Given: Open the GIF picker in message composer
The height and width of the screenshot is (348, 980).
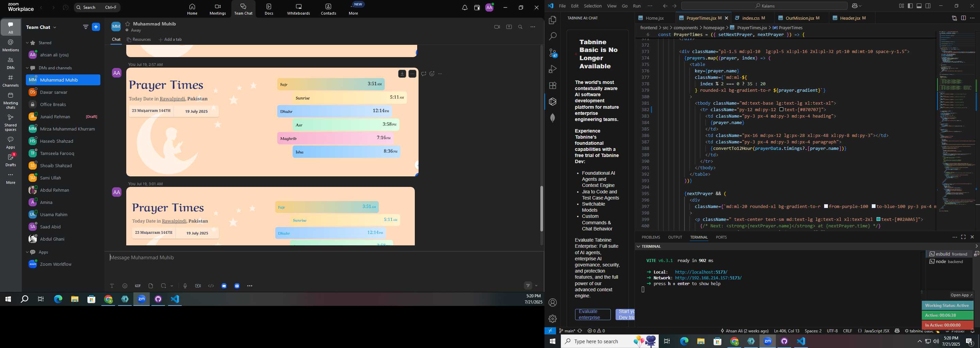Looking at the screenshot, I should pos(138,286).
